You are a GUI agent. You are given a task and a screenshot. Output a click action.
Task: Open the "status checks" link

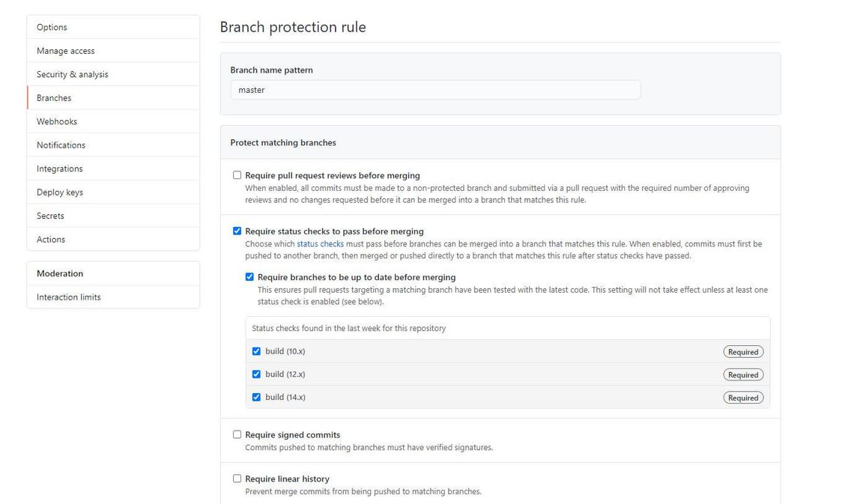320,243
